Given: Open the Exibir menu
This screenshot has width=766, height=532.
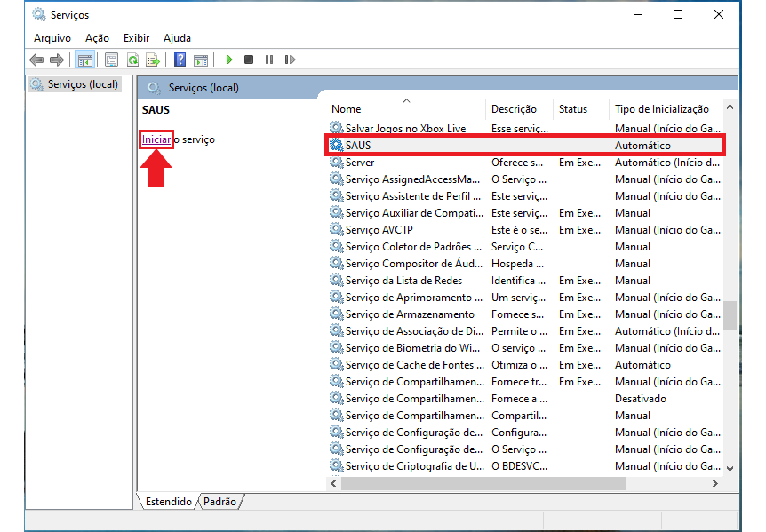Looking at the screenshot, I should coord(136,38).
